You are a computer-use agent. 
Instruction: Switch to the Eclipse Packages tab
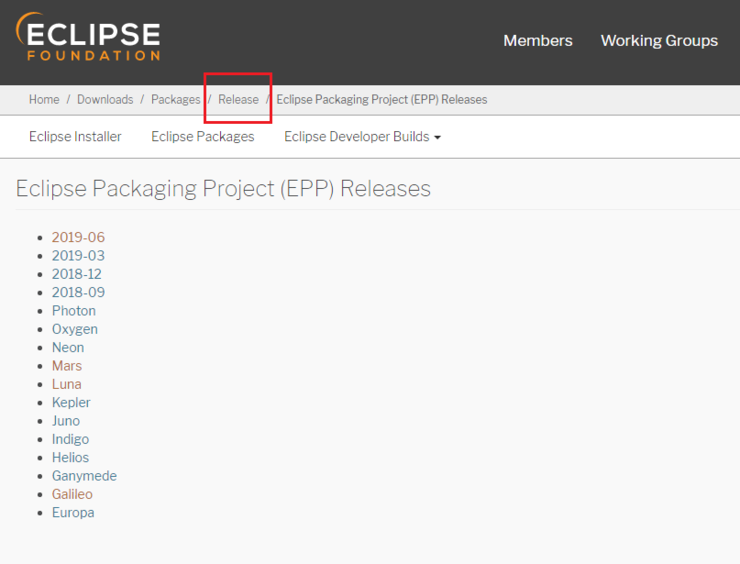point(202,137)
